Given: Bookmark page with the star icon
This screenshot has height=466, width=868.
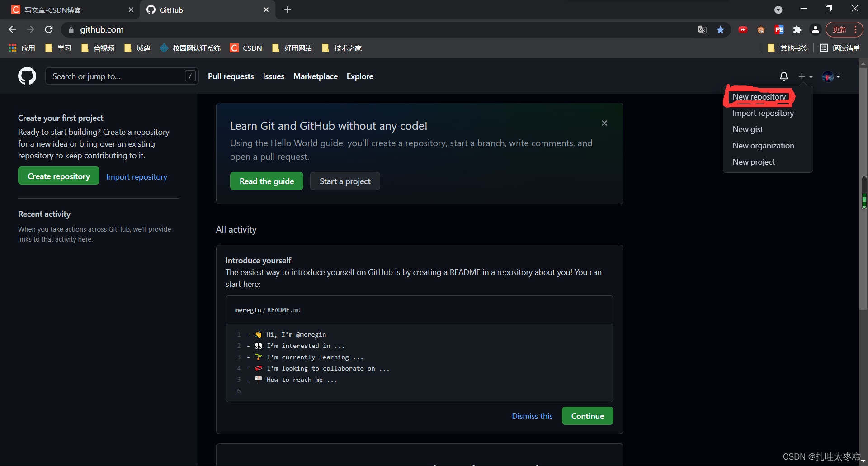Looking at the screenshot, I should click(x=721, y=29).
